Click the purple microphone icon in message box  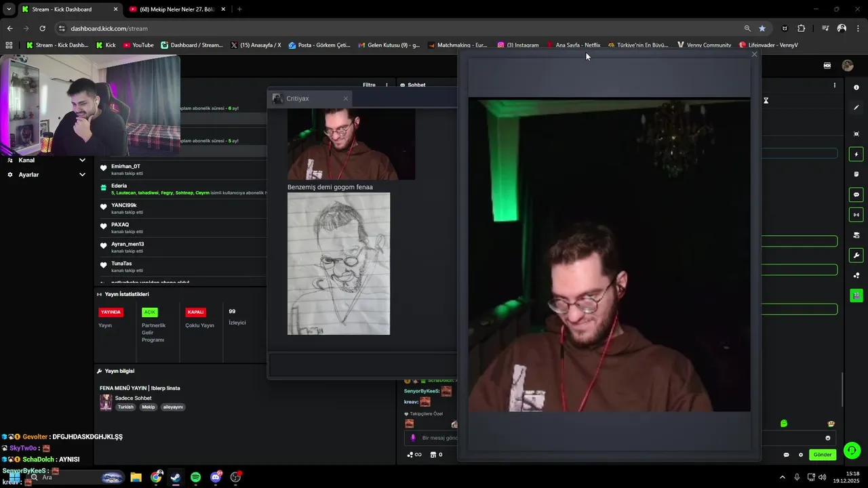click(413, 438)
